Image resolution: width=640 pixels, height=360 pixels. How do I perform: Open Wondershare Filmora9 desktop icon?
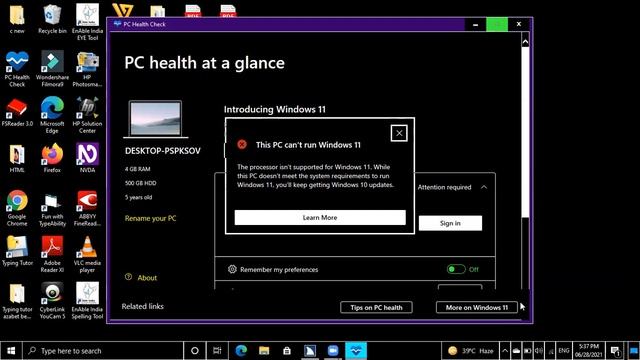click(52, 69)
